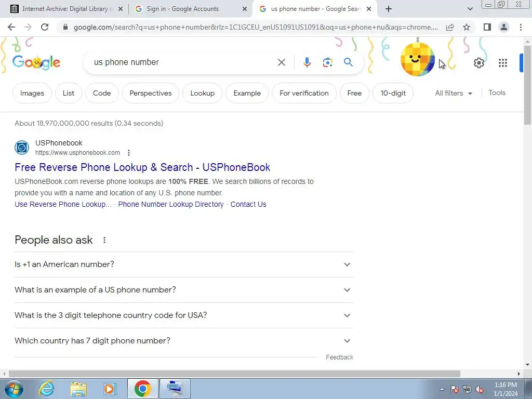The height and width of the screenshot is (399, 532).
Task: Close the Internet Archive tab
Action: coord(120,9)
